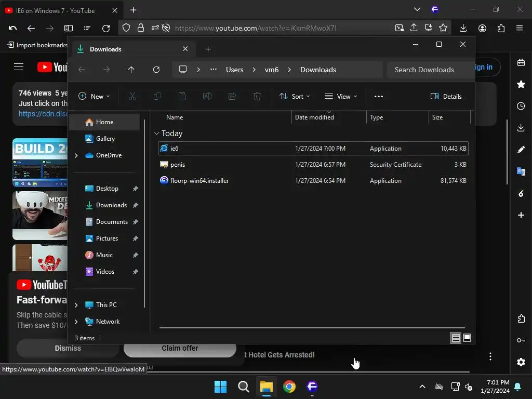Collapse the Today group

pos(156,134)
